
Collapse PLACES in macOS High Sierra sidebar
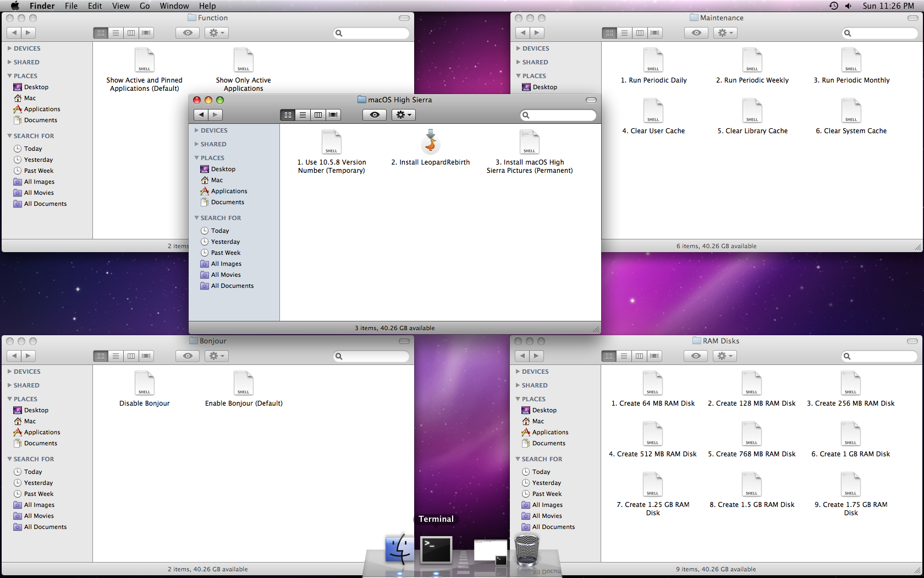[x=196, y=158]
